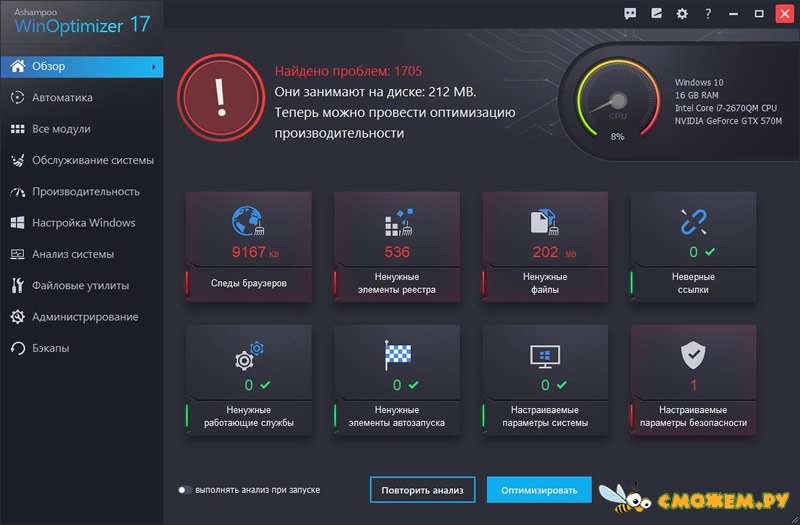Click the 16 GB RAM text
800x525 pixels.
[696, 95]
